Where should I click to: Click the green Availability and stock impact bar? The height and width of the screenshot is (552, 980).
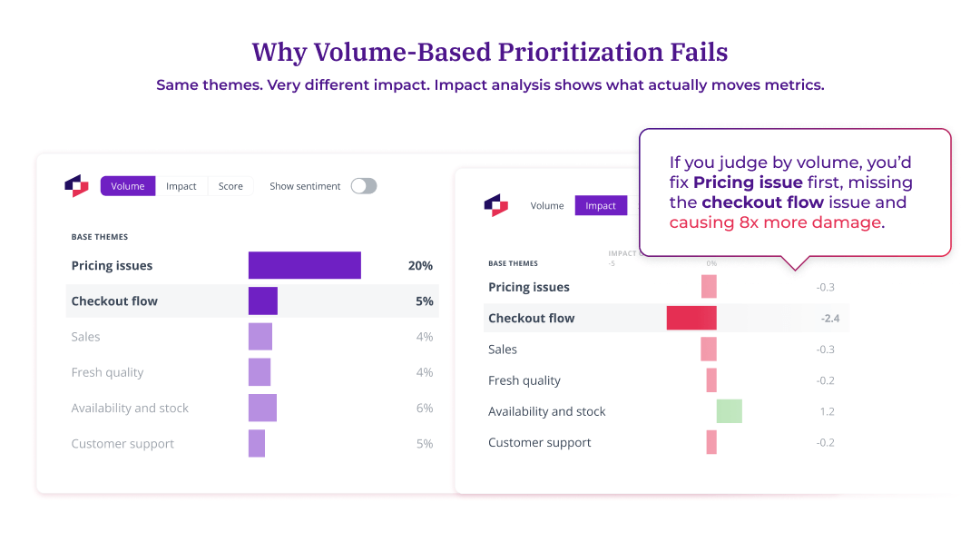(x=729, y=411)
